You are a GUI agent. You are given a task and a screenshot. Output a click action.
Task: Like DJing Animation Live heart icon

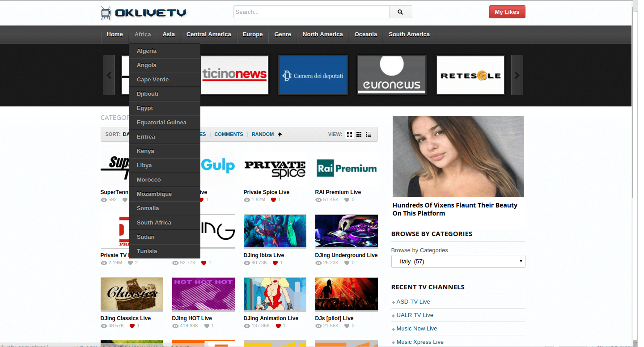point(278,326)
